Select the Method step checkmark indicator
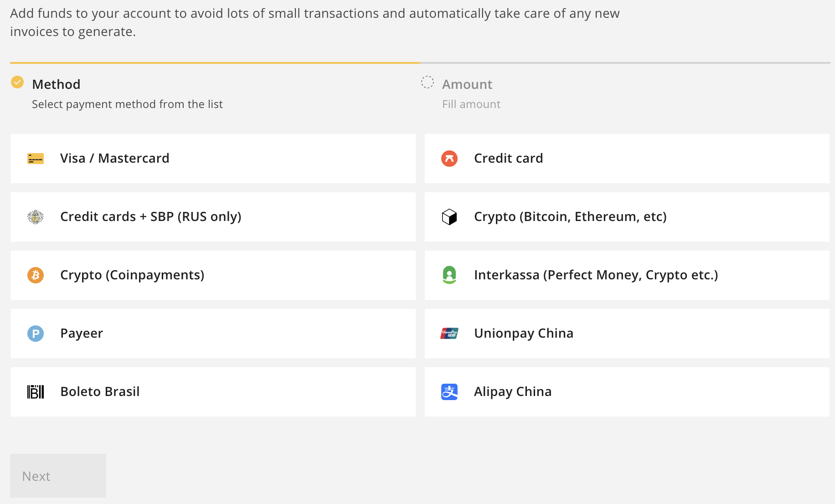This screenshot has width=835, height=504. click(17, 82)
